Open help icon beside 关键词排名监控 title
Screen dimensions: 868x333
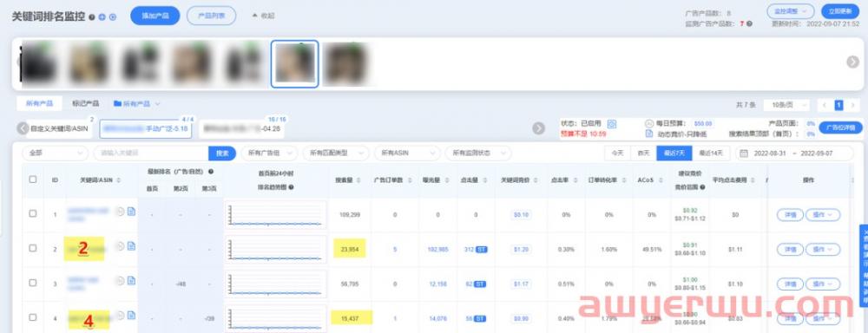click(92, 17)
